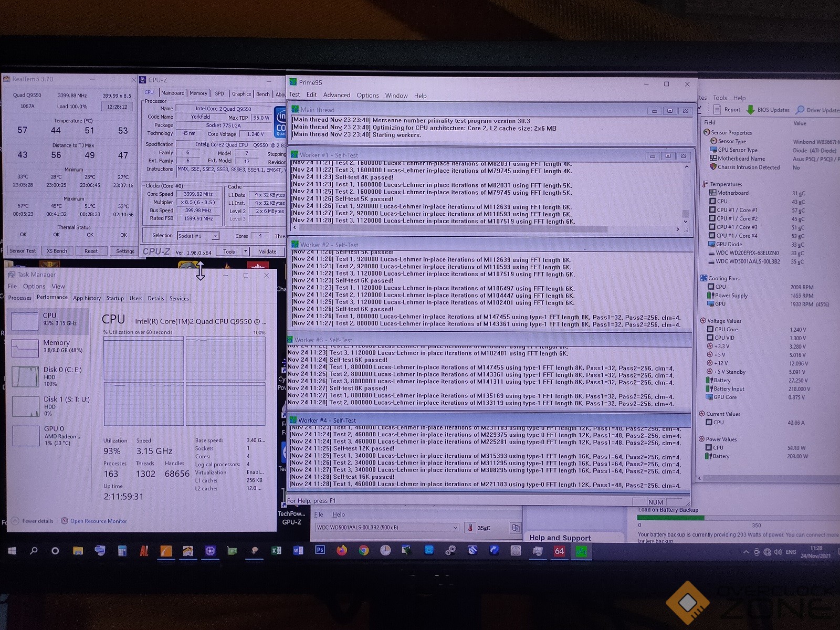The image size is (840, 630).
Task: Click the copy icon beside the 35°C reading
Action: (516, 528)
